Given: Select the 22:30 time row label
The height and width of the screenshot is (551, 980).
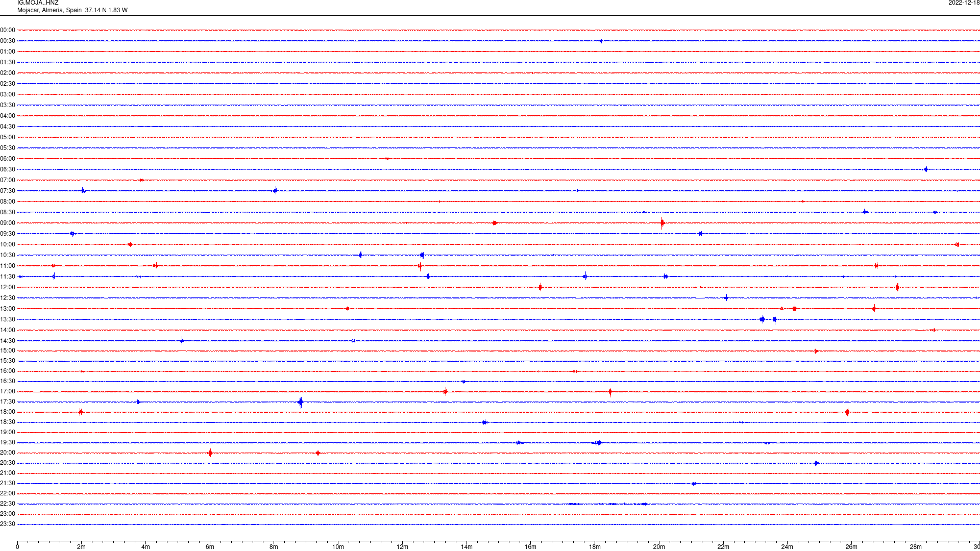Looking at the screenshot, I should coord(8,504).
